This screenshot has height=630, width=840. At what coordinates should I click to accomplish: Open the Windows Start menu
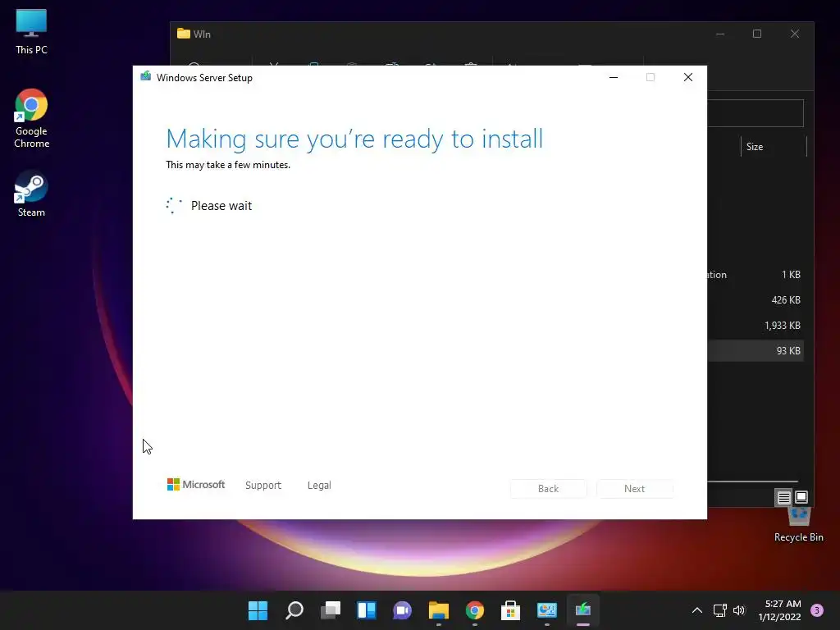point(258,610)
